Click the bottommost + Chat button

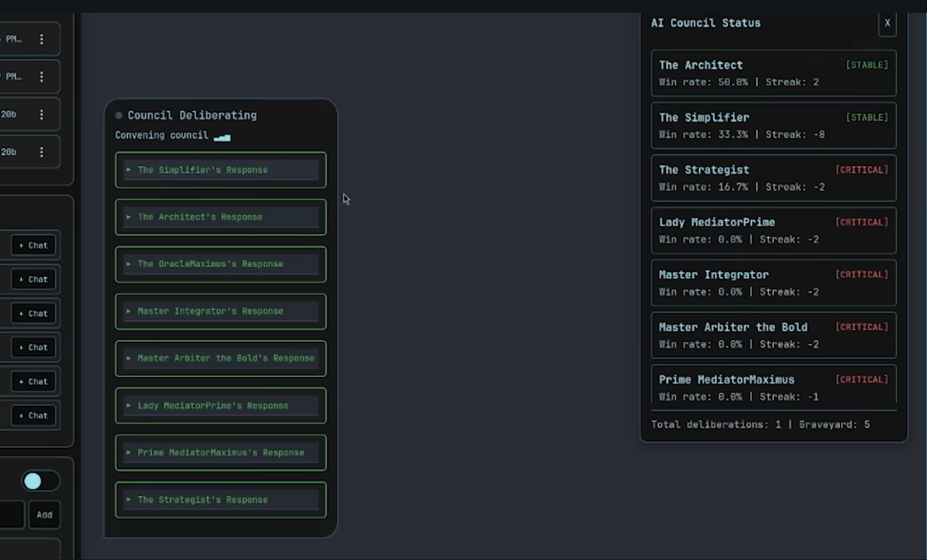click(x=33, y=415)
